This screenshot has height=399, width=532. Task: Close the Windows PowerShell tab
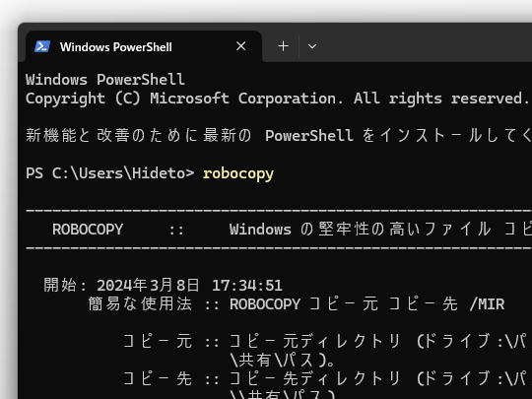pyautogui.click(x=241, y=46)
